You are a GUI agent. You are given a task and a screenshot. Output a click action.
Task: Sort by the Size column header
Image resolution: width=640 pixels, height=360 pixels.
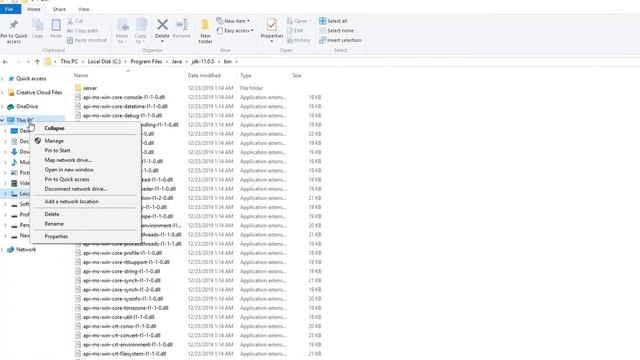pyautogui.click(x=297, y=76)
